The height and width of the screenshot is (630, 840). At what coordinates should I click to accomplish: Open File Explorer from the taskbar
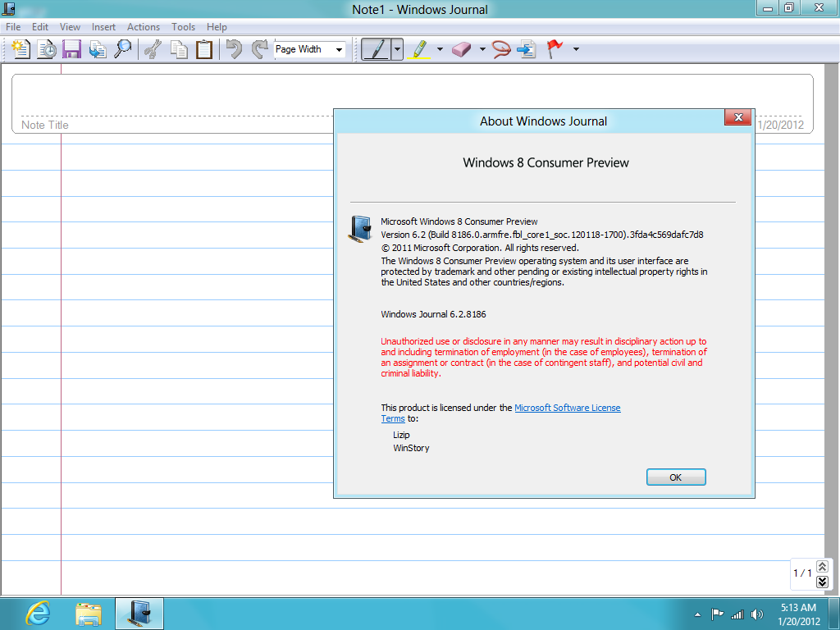89,614
